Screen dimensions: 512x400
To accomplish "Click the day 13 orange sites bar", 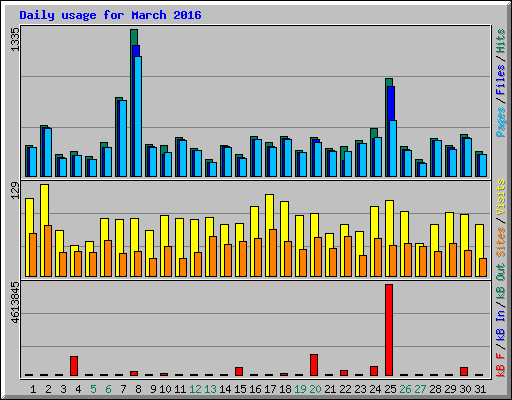I will click(x=213, y=256).
